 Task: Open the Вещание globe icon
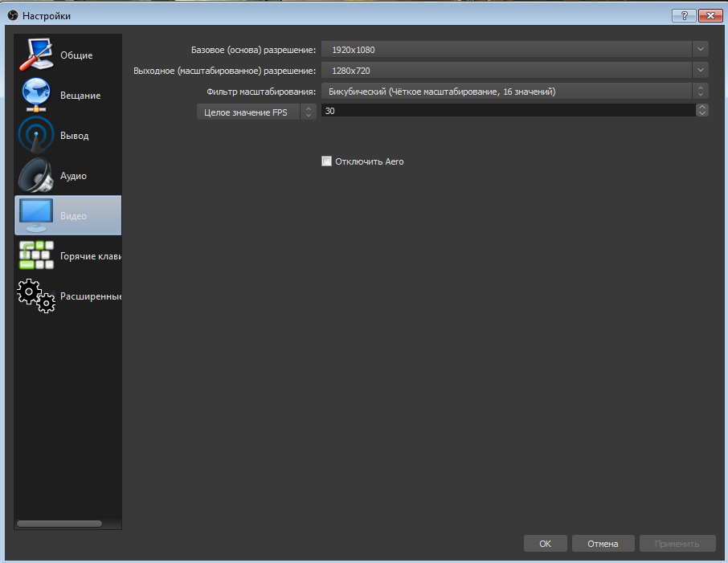click(35, 95)
